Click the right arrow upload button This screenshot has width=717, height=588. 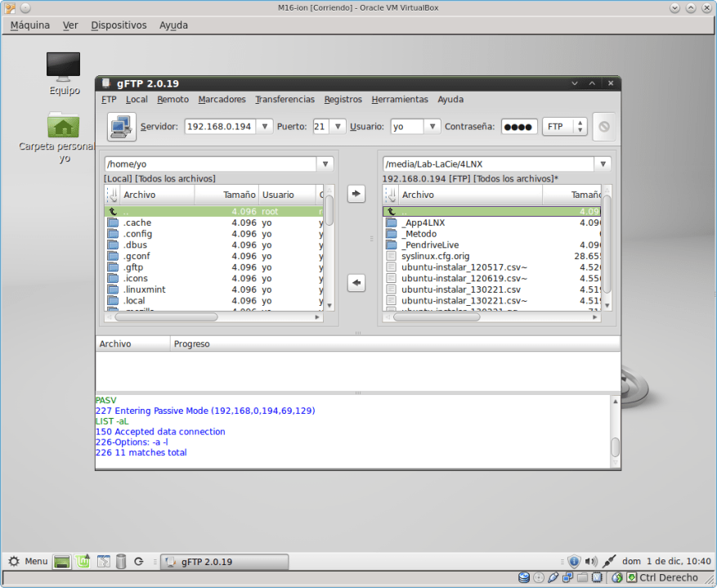356,194
